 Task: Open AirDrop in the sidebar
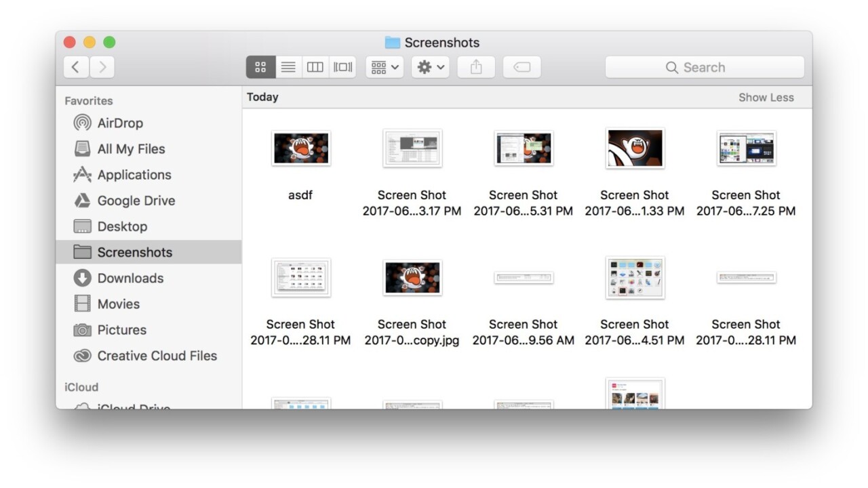click(x=119, y=123)
